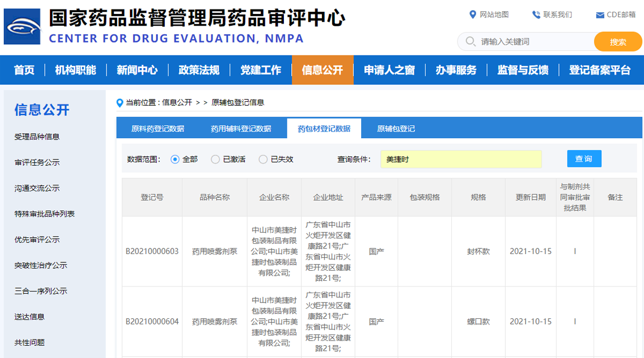Click 企业地址 column header
The image size is (644, 358).
click(x=328, y=197)
